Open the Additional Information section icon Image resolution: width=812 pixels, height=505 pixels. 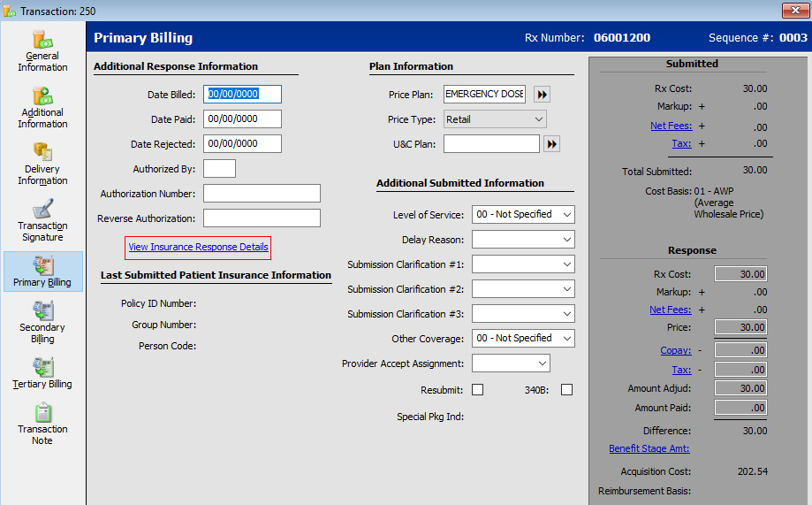pyautogui.click(x=42, y=96)
